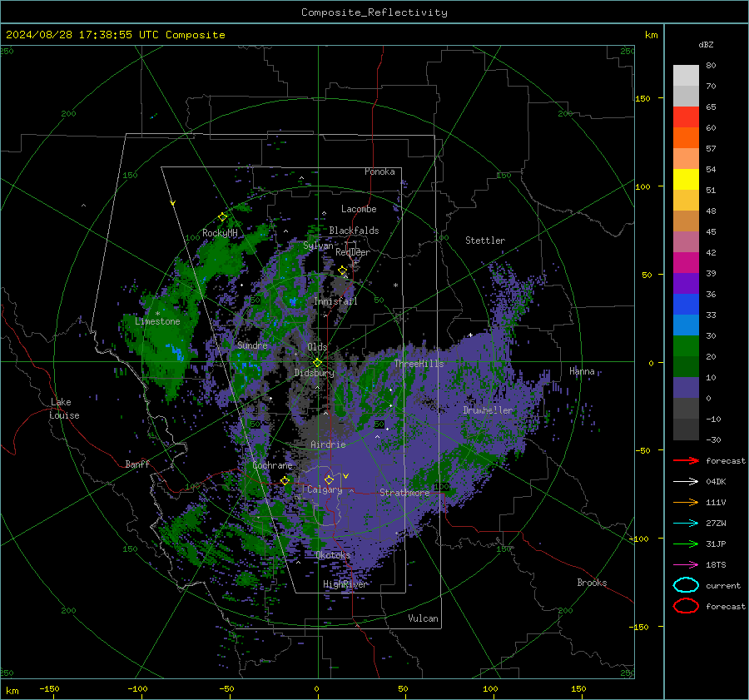Click the RockyMH label
This screenshot has width=749, height=700.
pyautogui.click(x=220, y=233)
